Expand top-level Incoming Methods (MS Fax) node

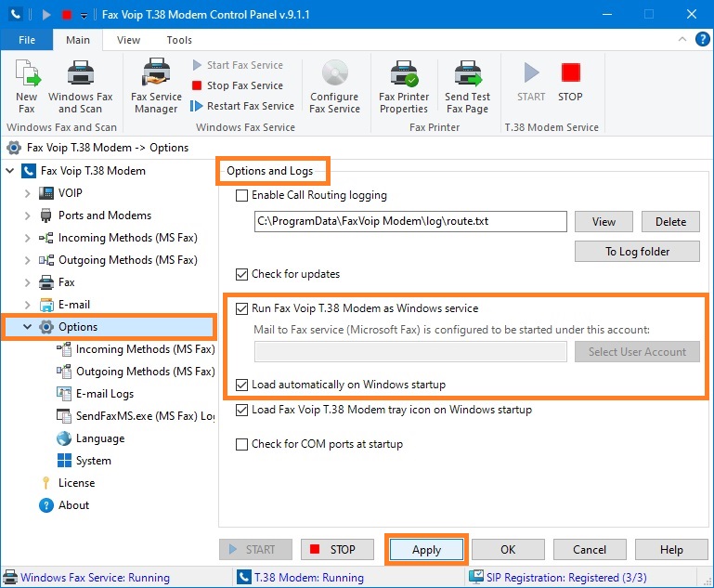click(27, 238)
